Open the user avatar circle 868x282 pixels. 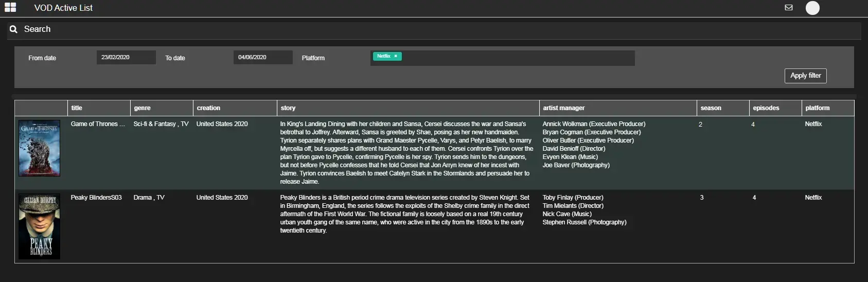click(x=812, y=8)
